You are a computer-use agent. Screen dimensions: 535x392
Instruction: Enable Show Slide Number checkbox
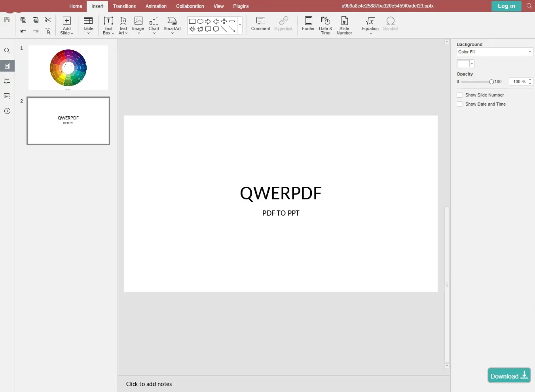tap(459, 95)
